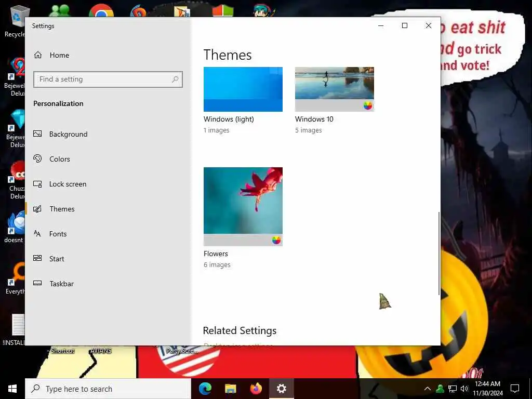Open Fonts settings page

108,234
